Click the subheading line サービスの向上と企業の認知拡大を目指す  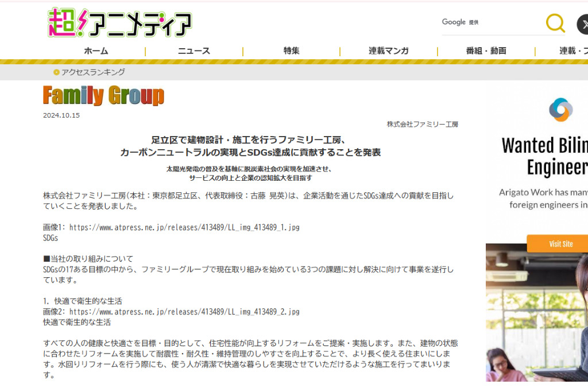coord(250,178)
